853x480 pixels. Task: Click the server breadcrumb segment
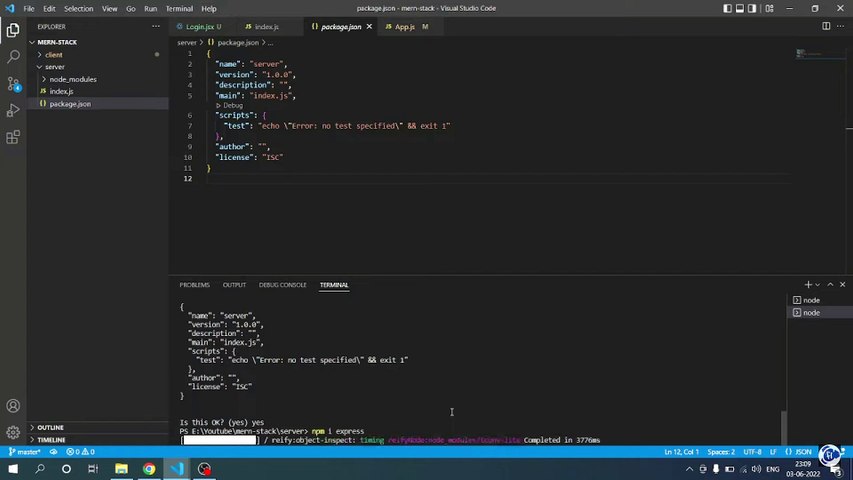187,42
